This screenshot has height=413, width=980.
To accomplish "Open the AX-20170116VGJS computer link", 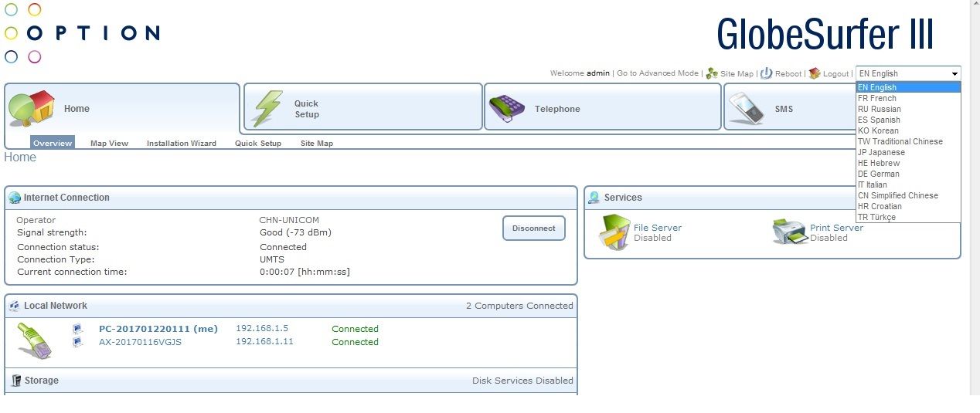I will [x=140, y=342].
